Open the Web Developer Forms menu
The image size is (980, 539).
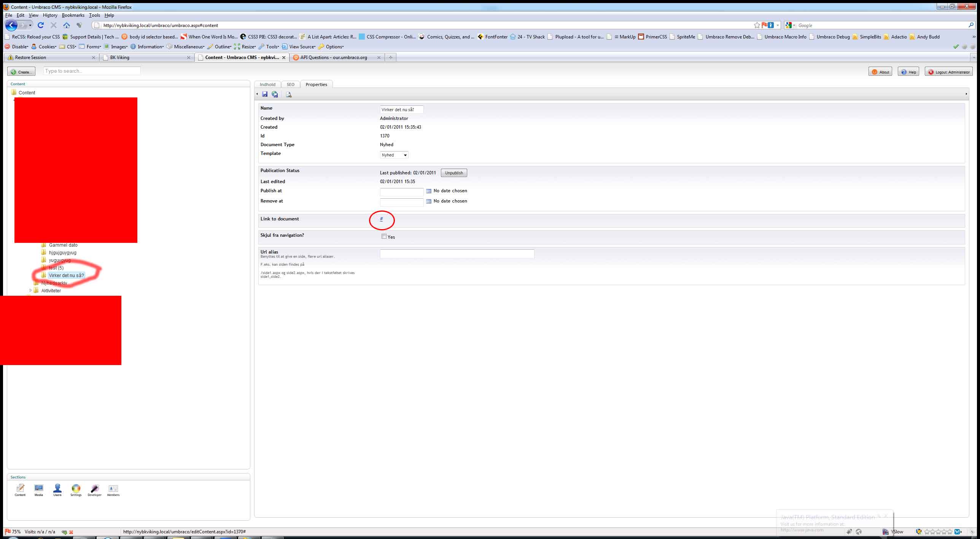point(90,46)
